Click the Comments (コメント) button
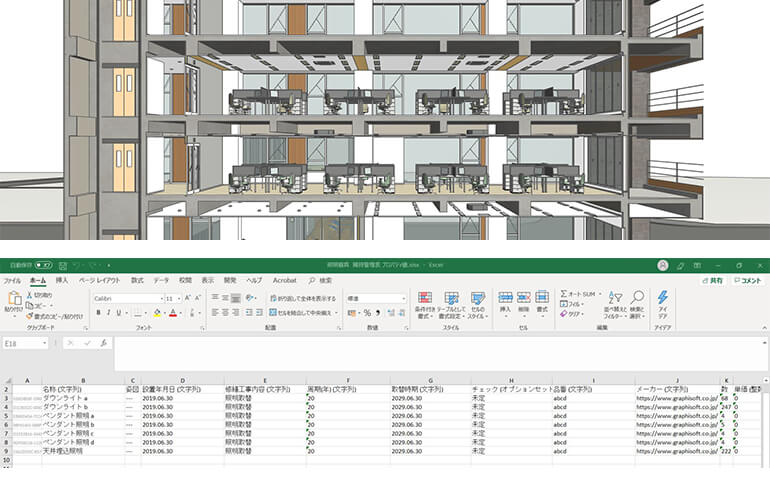 pyautogui.click(x=748, y=281)
